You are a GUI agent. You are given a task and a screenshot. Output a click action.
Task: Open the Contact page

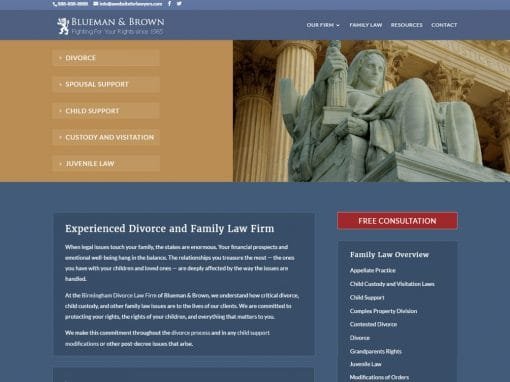point(444,25)
